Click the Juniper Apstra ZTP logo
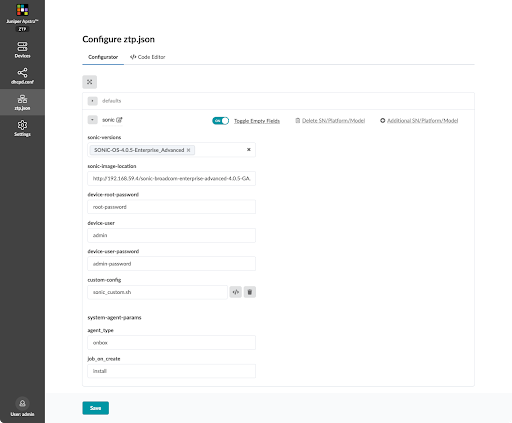The width and height of the screenshot is (512, 423). click(22, 17)
